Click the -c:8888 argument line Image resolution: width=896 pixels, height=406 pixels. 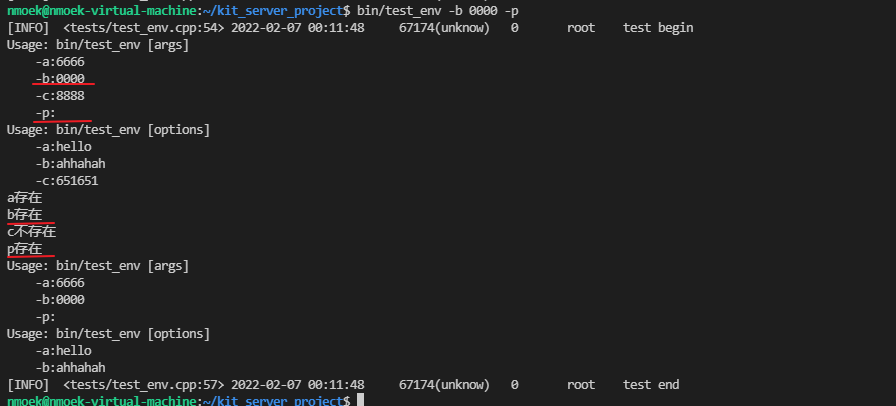point(60,95)
